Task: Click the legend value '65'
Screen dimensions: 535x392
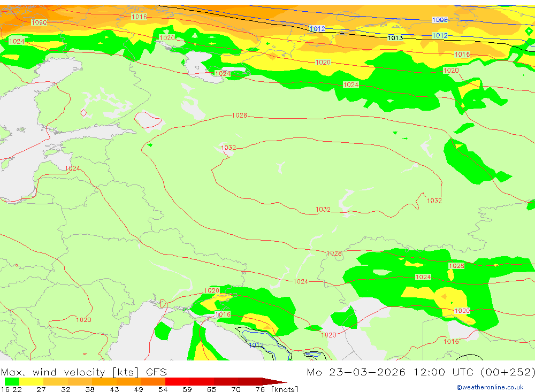Action: (211, 389)
